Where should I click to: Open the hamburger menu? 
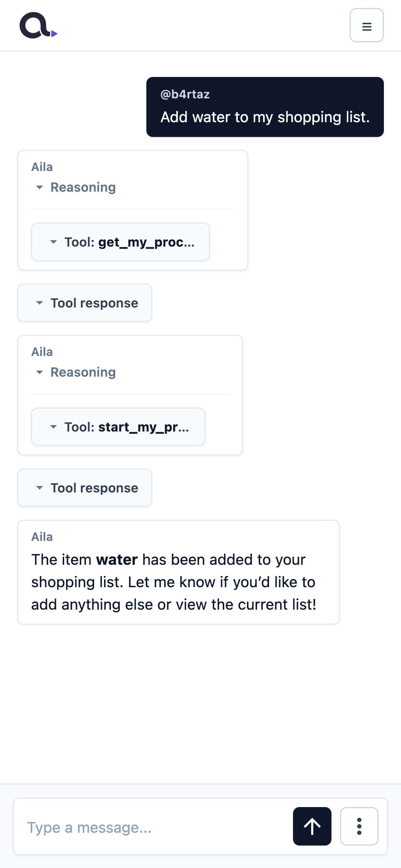tap(366, 25)
